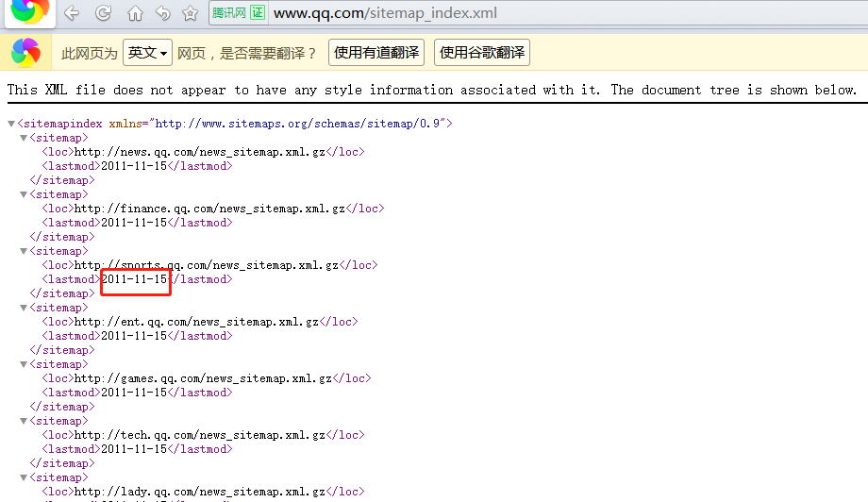
Task: Click the browser back arrow
Action: click(x=72, y=12)
